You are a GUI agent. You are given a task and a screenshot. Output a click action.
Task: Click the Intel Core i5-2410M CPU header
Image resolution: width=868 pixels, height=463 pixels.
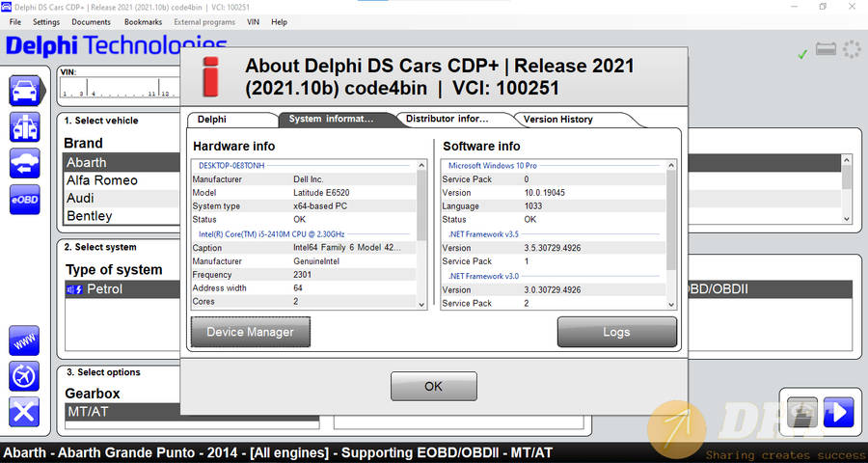coord(272,234)
